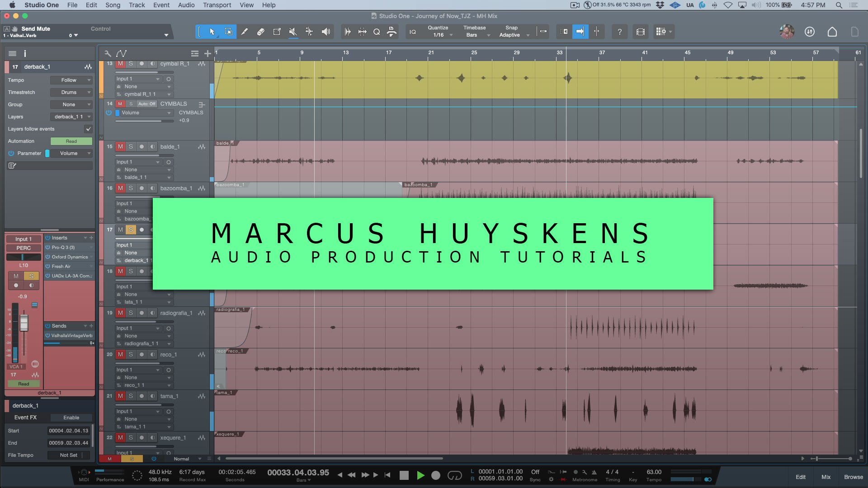The width and height of the screenshot is (868, 488).
Task: Click the Event FX Enable button
Action: tap(71, 418)
